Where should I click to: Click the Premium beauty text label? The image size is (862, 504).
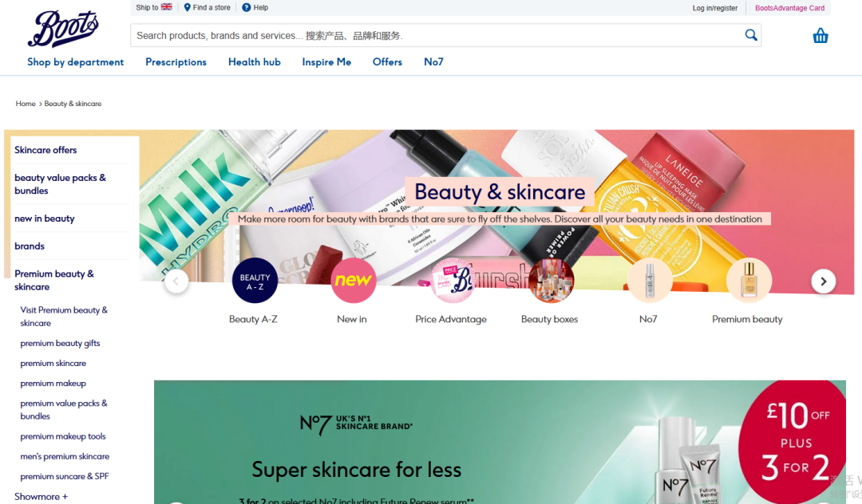point(747,319)
